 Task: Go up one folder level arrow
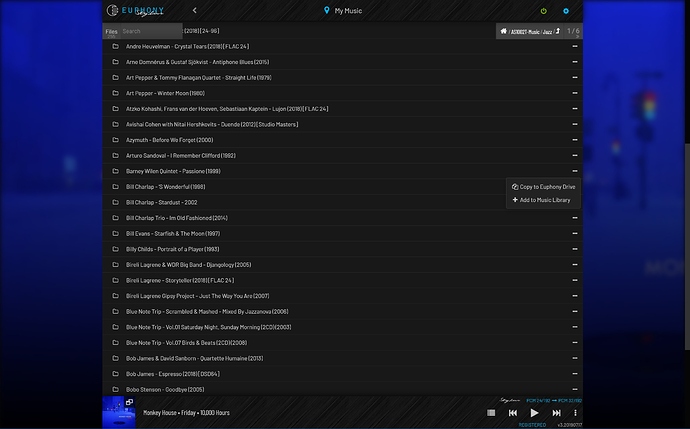558,31
